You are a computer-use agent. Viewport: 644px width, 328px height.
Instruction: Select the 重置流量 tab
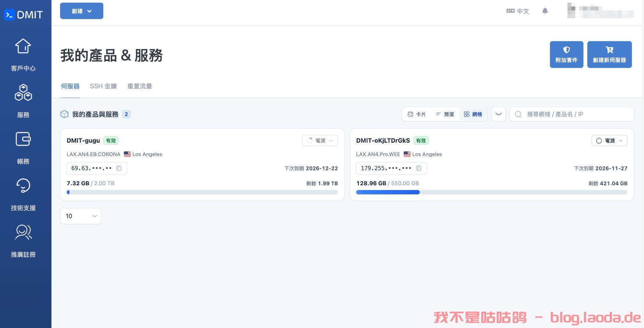[x=140, y=86]
